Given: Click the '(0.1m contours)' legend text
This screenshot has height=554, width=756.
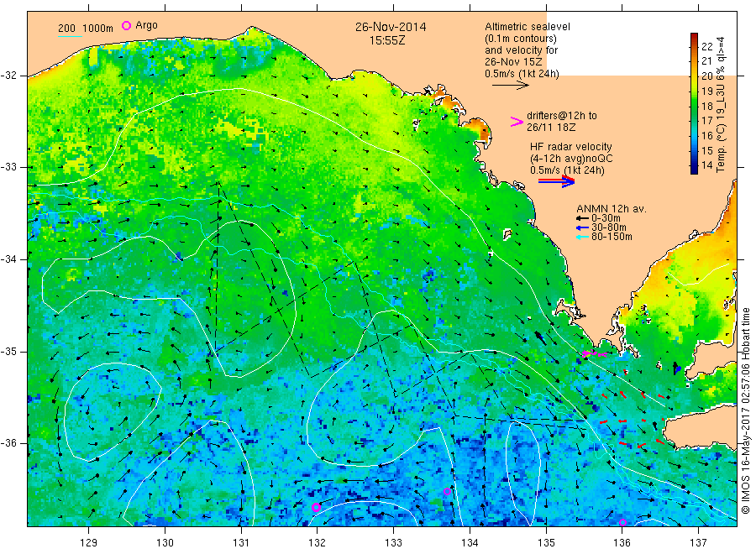Looking at the screenshot, I should pyautogui.click(x=521, y=39).
